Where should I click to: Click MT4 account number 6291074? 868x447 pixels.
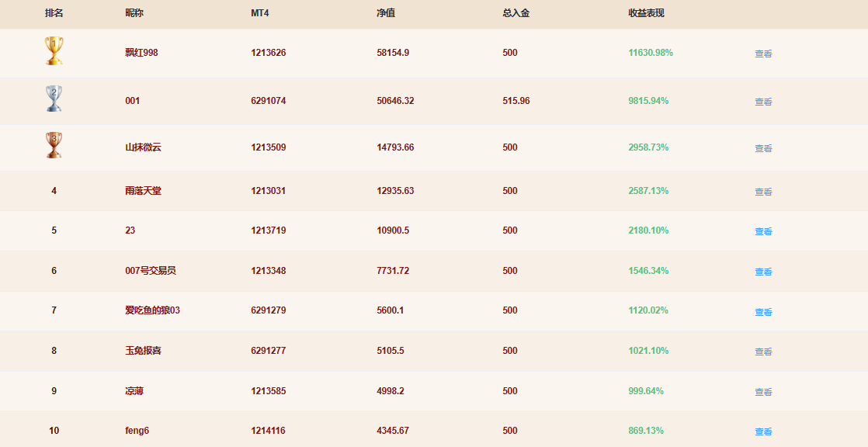pyautogui.click(x=269, y=101)
